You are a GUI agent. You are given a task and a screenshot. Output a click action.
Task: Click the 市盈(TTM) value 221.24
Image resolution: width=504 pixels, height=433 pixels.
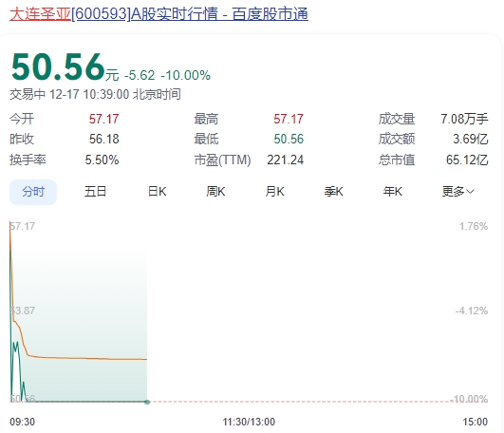tap(285, 160)
